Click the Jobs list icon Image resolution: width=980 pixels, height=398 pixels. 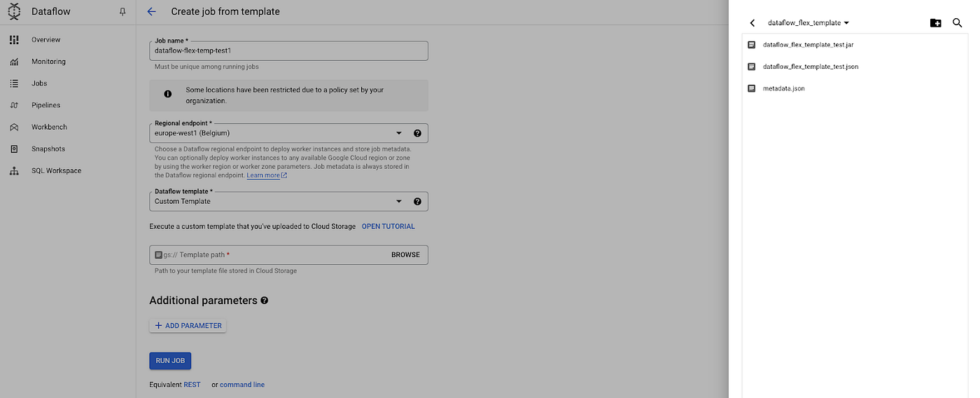click(14, 83)
